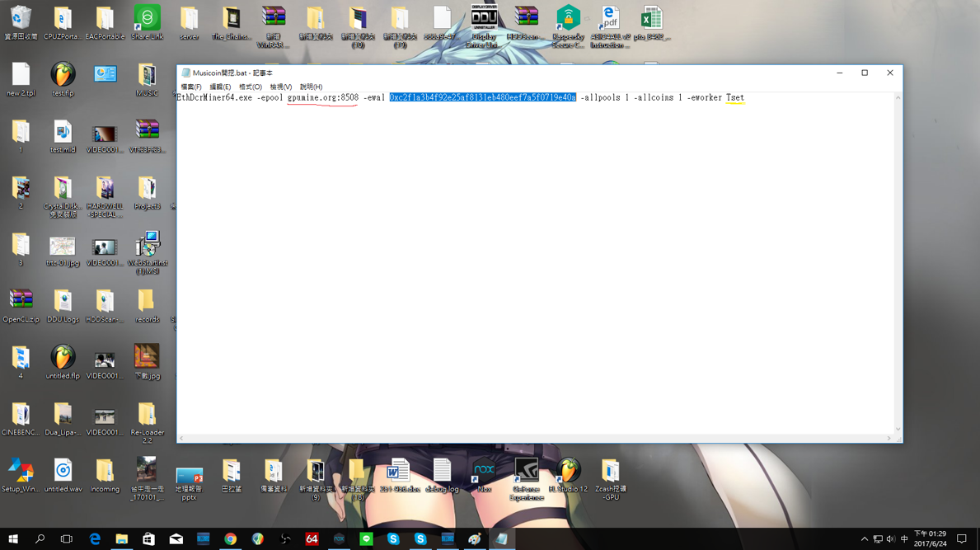Click the gpumine.org:8508 pool text

323,97
